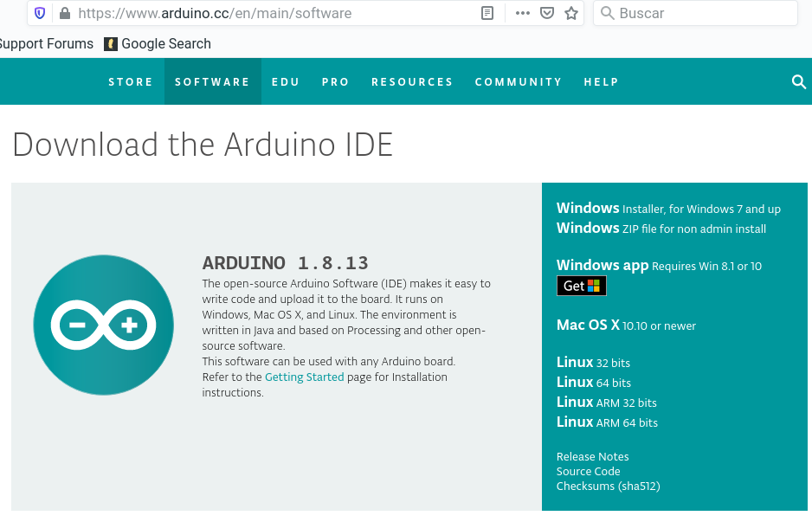Click the tracking protection shield icon
Screen dimensions: 812x522
click(38, 13)
